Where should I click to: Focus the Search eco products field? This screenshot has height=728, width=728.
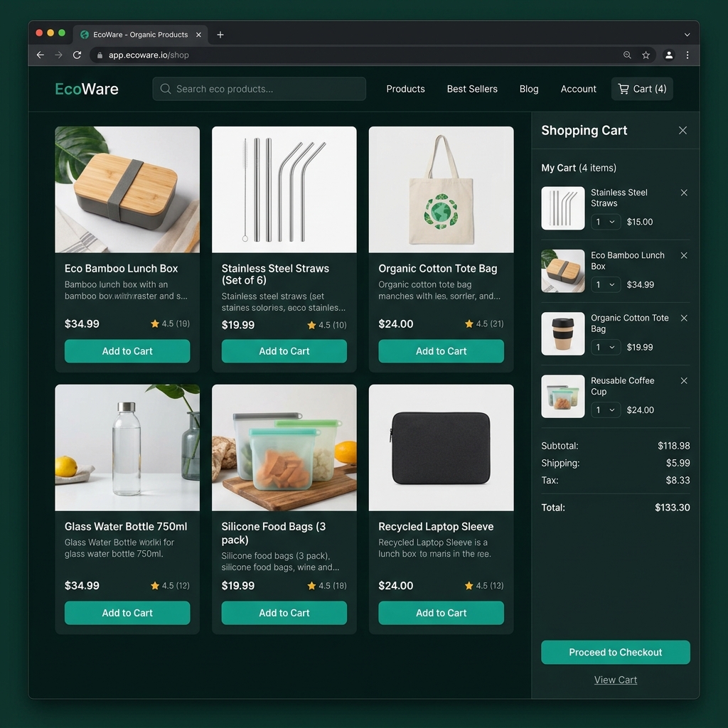259,89
